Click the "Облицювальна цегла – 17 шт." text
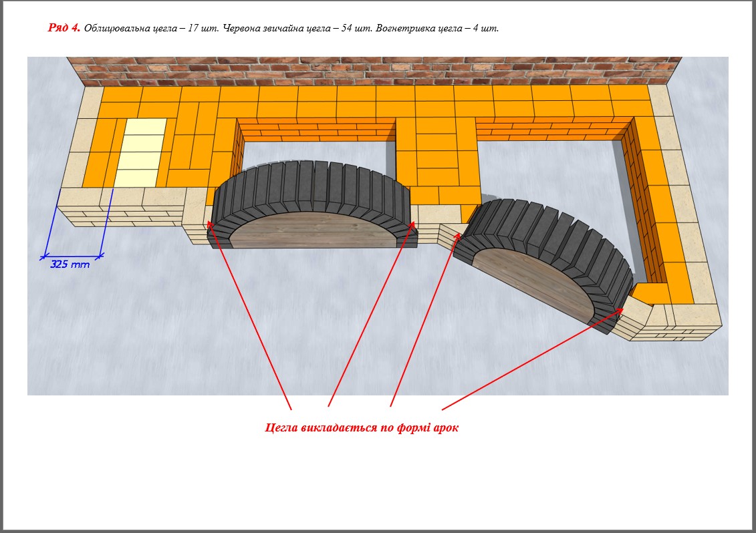The width and height of the screenshot is (756, 533). 151,29
